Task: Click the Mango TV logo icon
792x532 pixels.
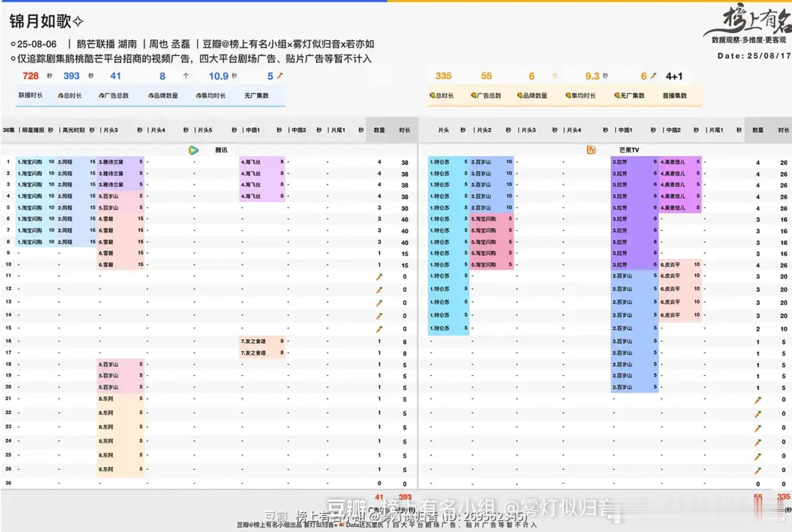Action: pos(591,150)
